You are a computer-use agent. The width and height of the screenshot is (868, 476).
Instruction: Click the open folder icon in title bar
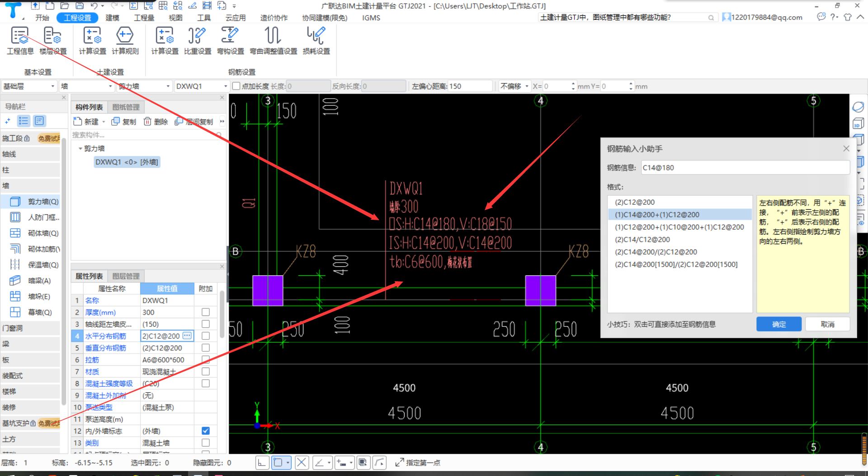pos(65,5)
